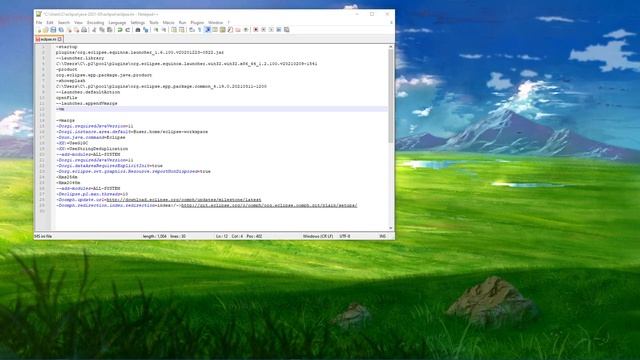Toggle Show All Characters icon
The width and height of the screenshot is (640, 360).
199,30
